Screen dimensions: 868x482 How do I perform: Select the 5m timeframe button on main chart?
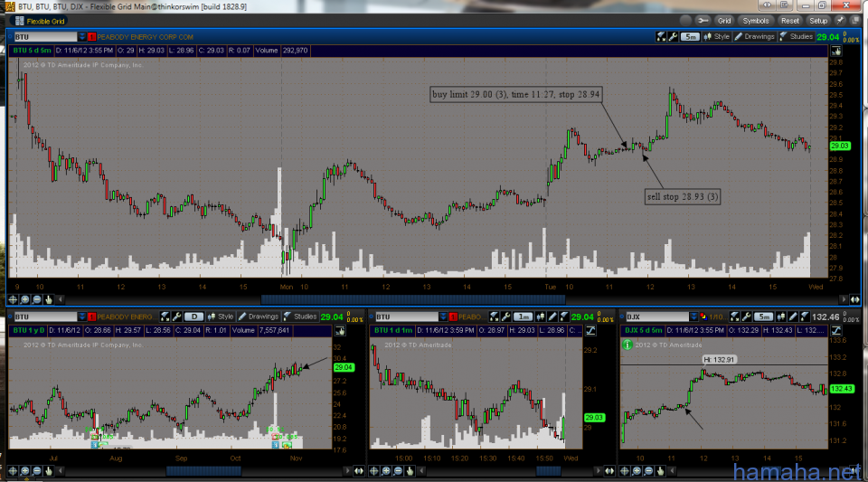click(x=690, y=37)
